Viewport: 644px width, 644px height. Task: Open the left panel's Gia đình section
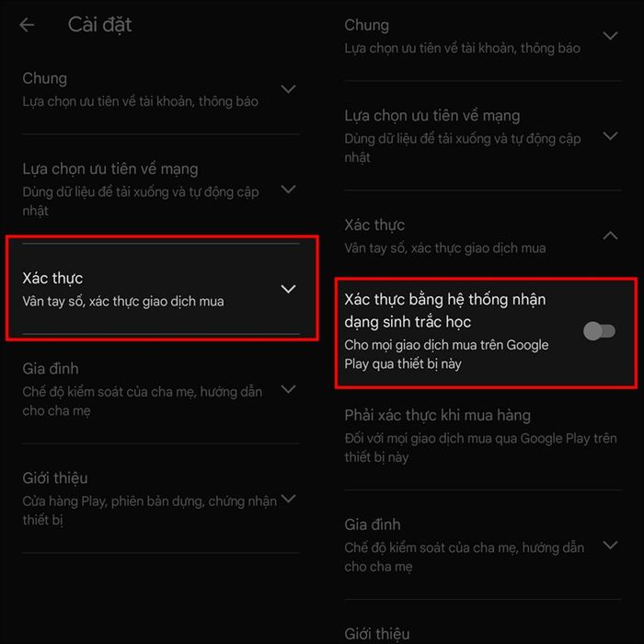click(161, 388)
